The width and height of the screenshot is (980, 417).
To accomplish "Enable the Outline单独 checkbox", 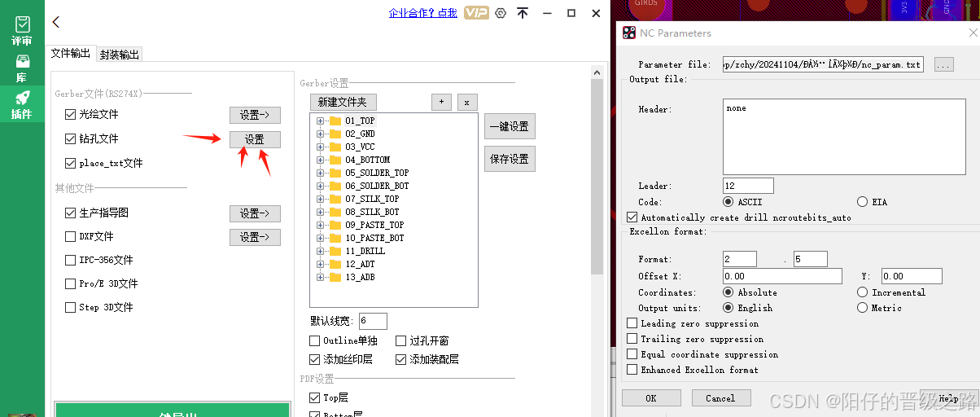I will (x=315, y=340).
